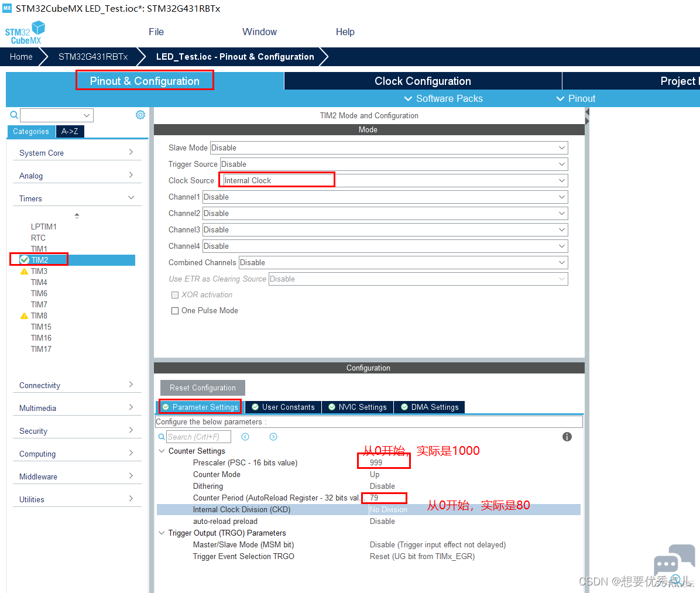Open the Clock Source dropdown
The image size is (700, 593).
[394, 180]
